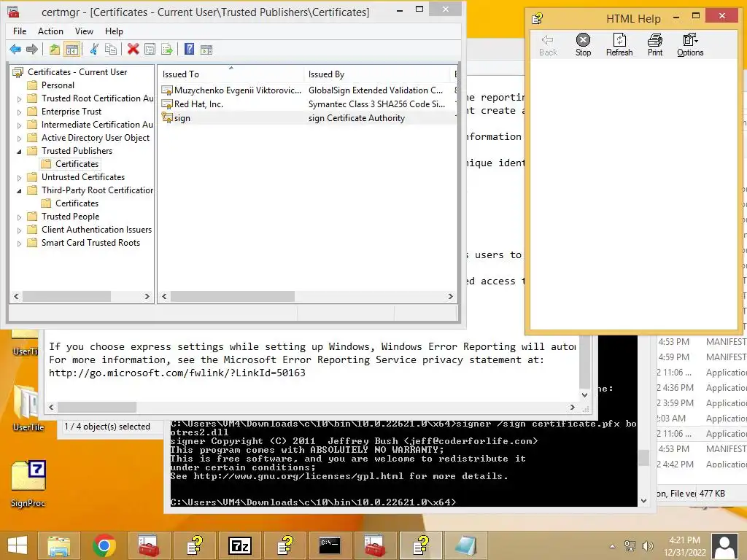Click the Back arrow in HTML Help

click(548, 44)
